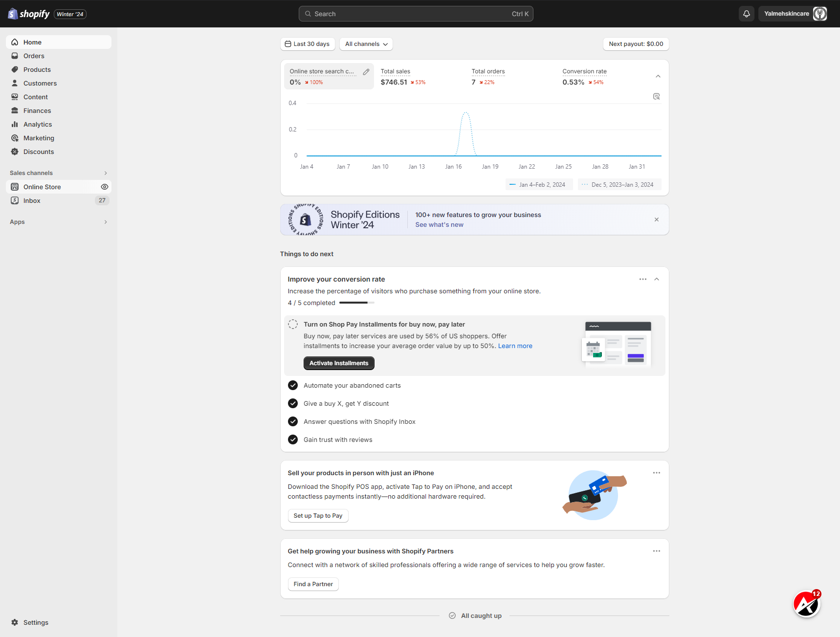The image size is (840, 637).
Task: Click the Activate Installments button
Action: pyautogui.click(x=338, y=363)
